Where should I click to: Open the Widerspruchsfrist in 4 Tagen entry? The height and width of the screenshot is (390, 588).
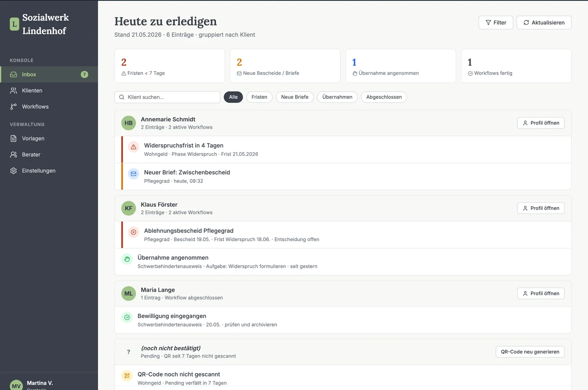[x=343, y=150]
